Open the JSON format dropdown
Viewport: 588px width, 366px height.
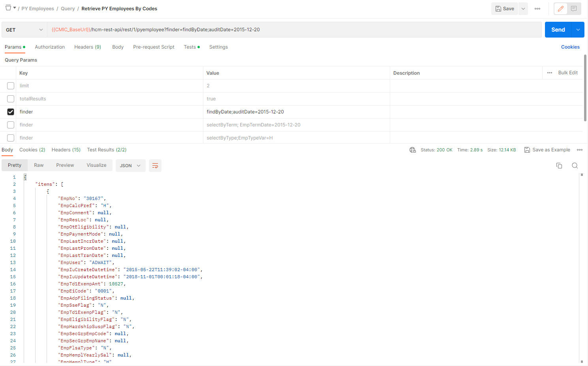(130, 166)
